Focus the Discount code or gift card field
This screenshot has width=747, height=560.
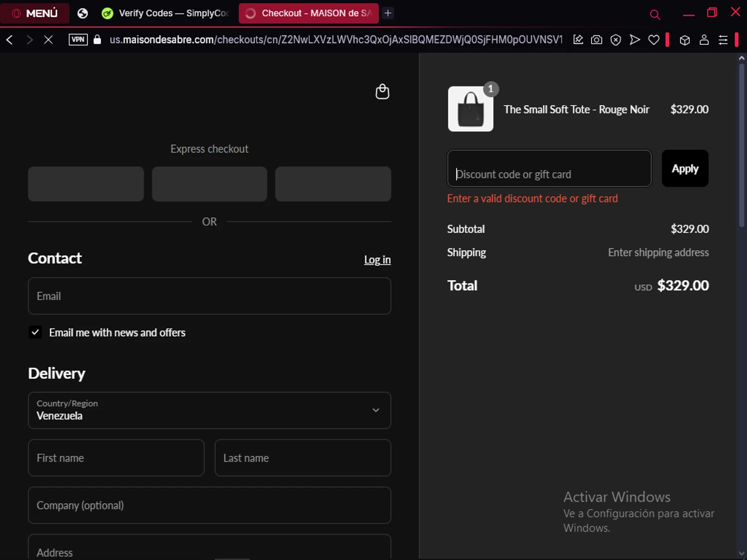(x=549, y=168)
